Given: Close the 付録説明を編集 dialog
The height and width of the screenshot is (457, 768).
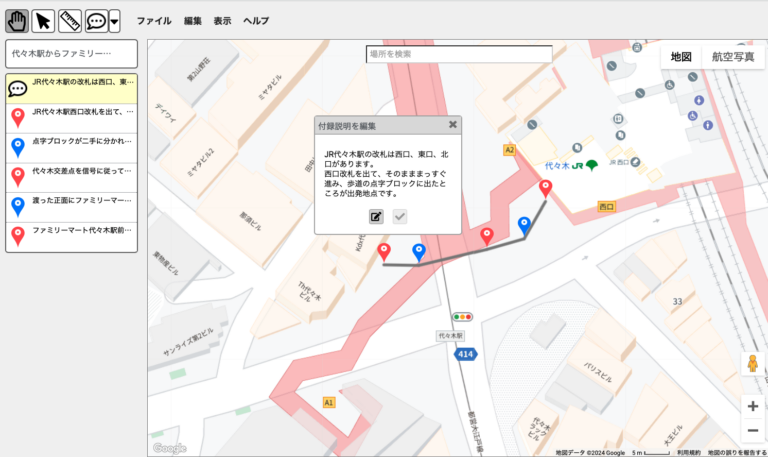Looking at the screenshot, I should (x=453, y=125).
